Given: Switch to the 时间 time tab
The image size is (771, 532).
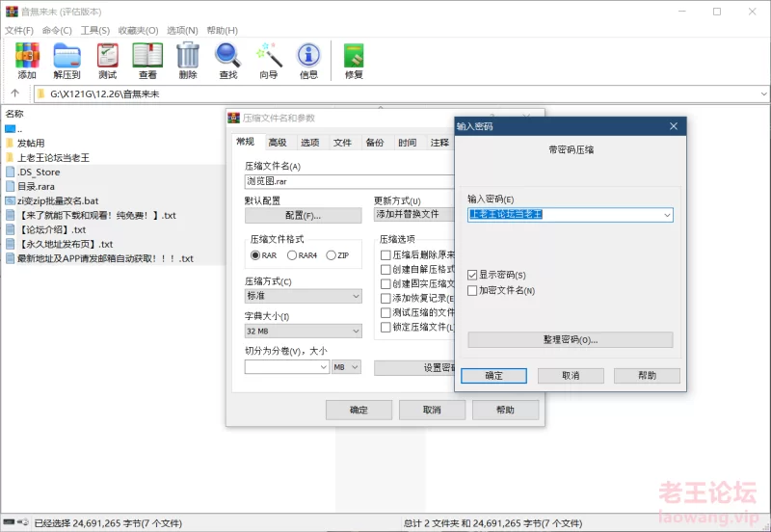Looking at the screenshot, I should (x=407, y=143).
